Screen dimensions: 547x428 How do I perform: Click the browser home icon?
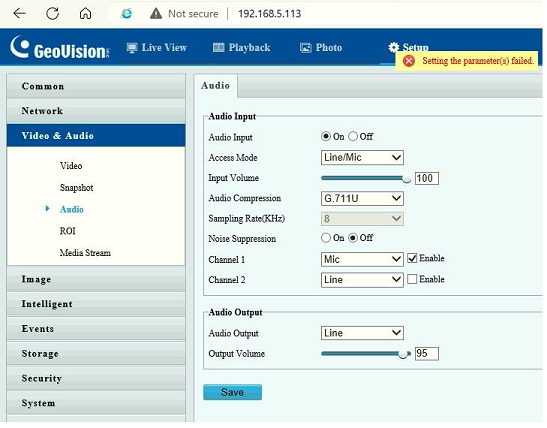point(85,13)
